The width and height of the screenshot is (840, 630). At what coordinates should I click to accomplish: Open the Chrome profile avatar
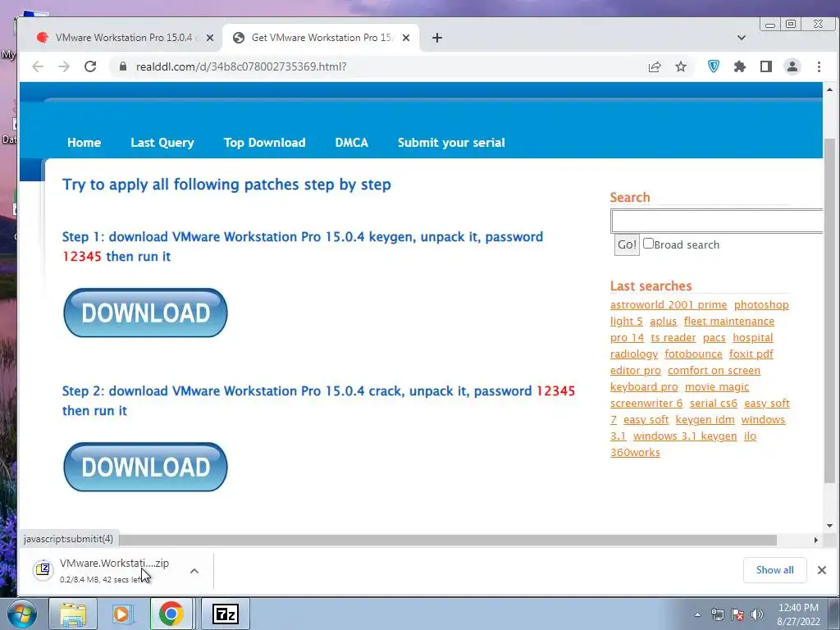coord(792,66)
